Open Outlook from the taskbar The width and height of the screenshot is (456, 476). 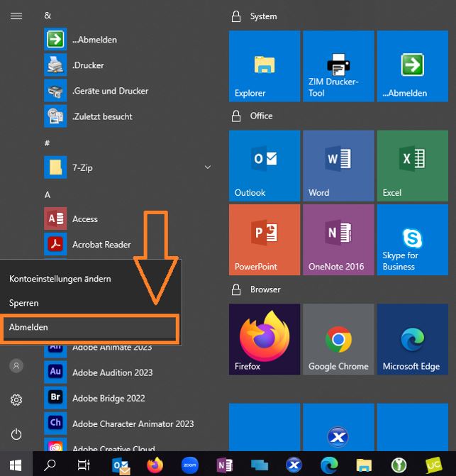point(121,465)
